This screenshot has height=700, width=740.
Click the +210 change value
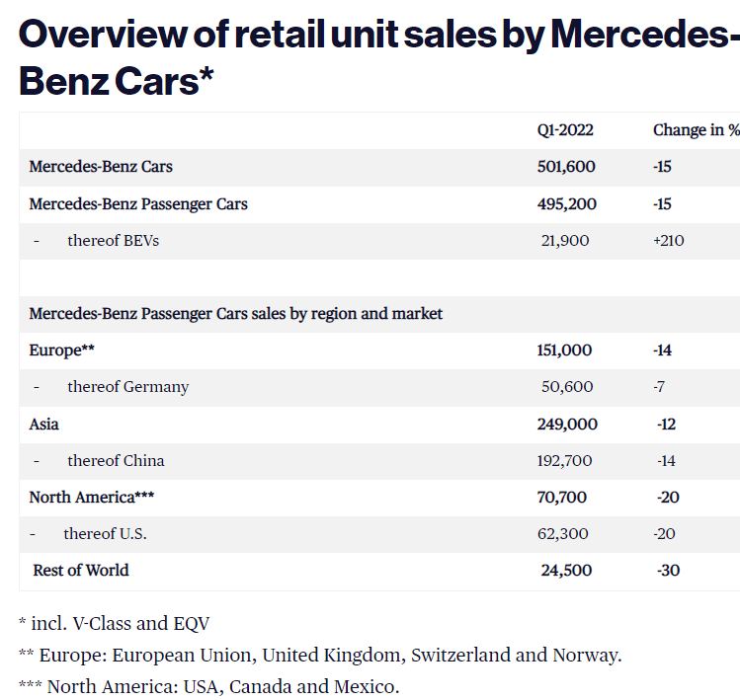point(668,240)
